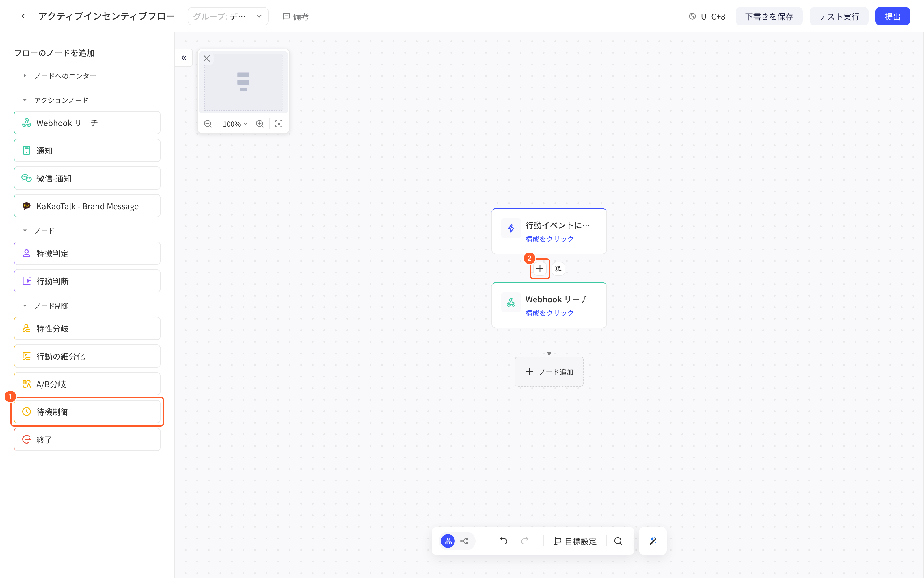Image resolution: width=924 pixels, height=578 pixels.
Task: Switch to vertical tree layout icon
Action: pyautogui.click(x=448, y=541)
